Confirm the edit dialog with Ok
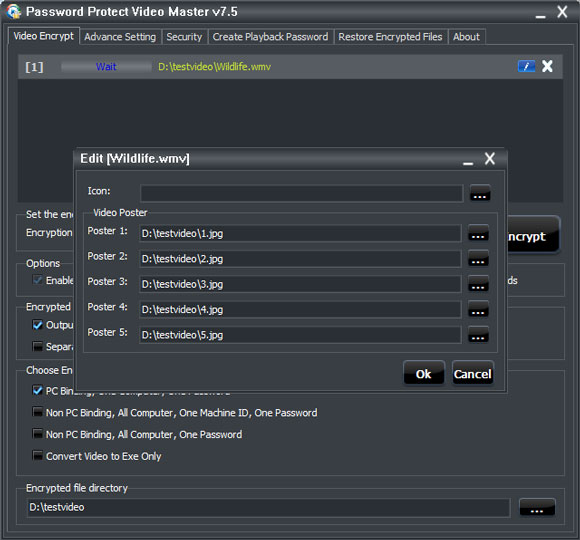The image size is (580, 540). [x=424, y=374]
